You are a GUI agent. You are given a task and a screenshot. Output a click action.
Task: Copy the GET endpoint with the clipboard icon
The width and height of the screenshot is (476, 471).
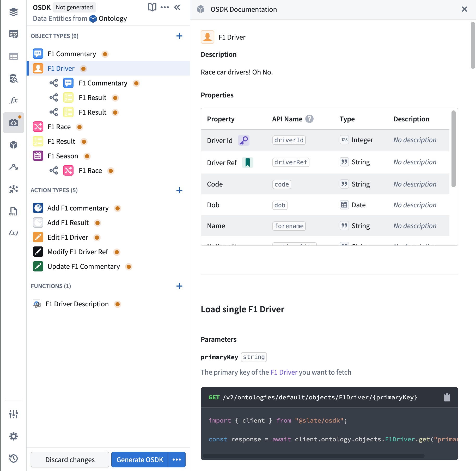coord(447,397)
